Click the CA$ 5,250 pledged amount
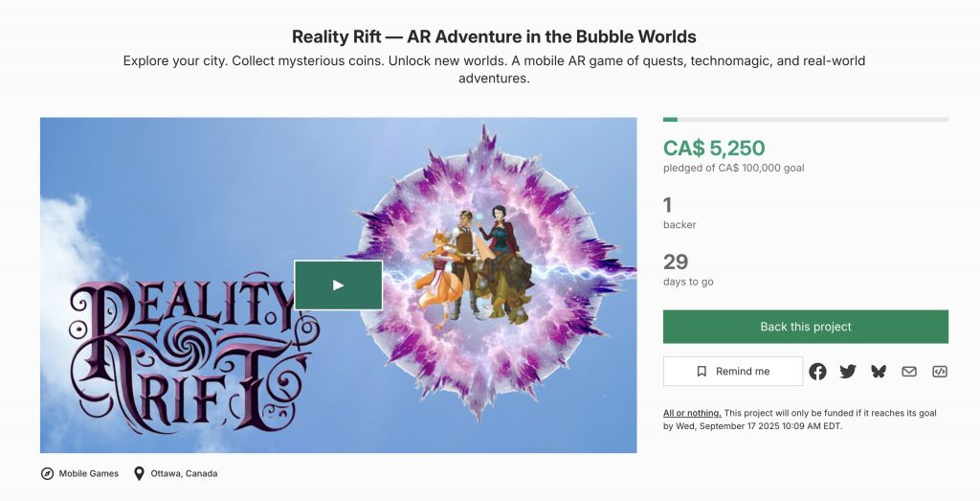This screenshot has width=980, height=501. [714, 148]
